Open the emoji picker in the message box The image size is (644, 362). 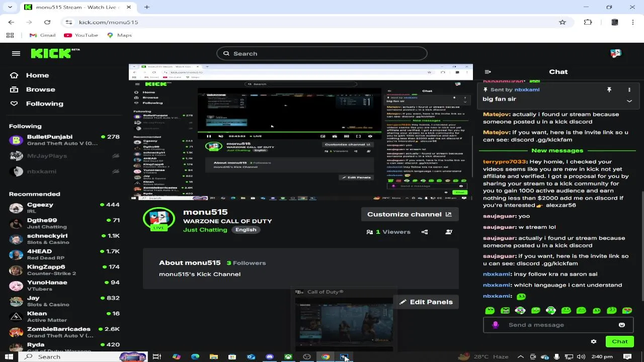click(622, 325)
